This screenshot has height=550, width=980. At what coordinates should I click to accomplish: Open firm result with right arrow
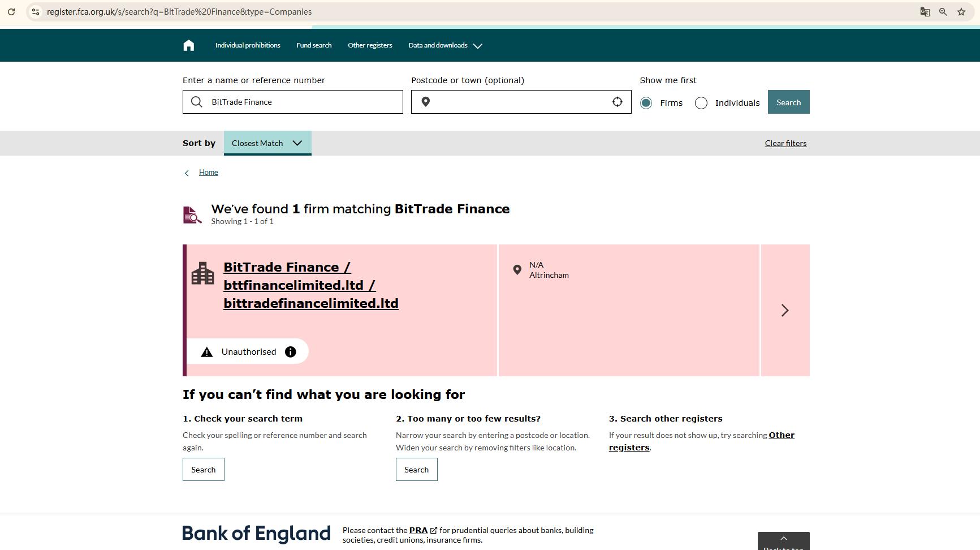pos(785,310)
